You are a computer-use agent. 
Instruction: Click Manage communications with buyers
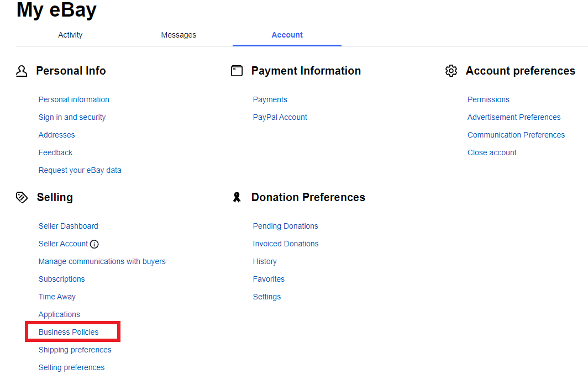click(102, 261)
